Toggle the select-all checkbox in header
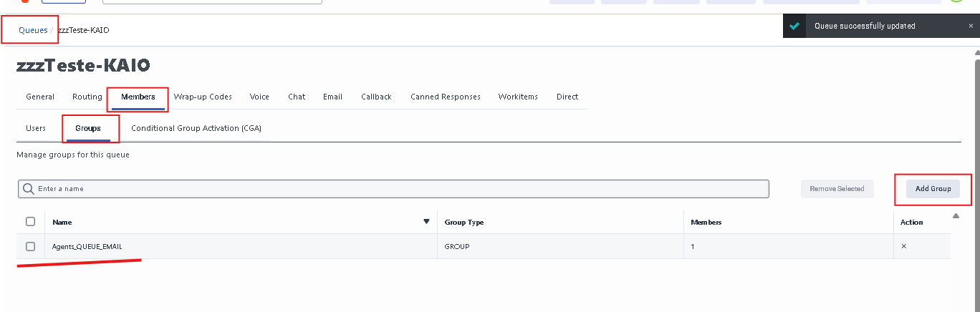 [31, 222]
